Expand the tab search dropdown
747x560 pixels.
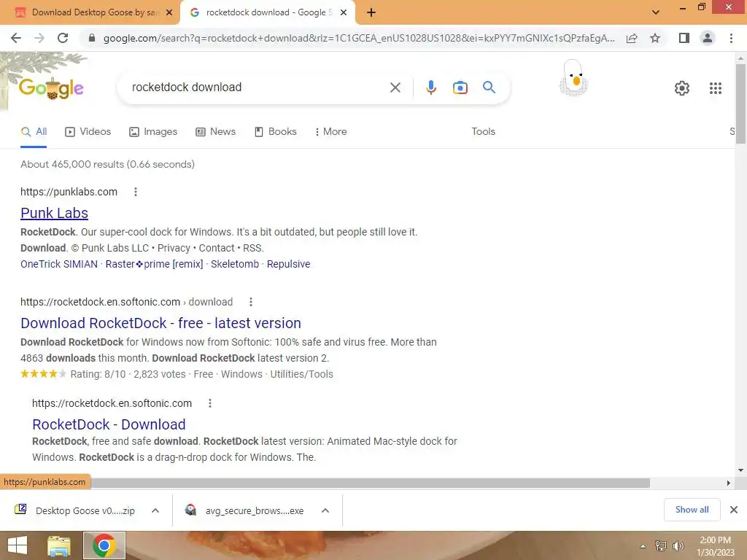(656, 12)
